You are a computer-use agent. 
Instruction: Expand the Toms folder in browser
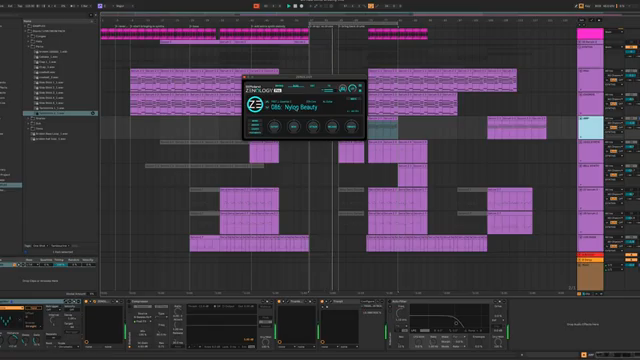[x=29, y=129]
